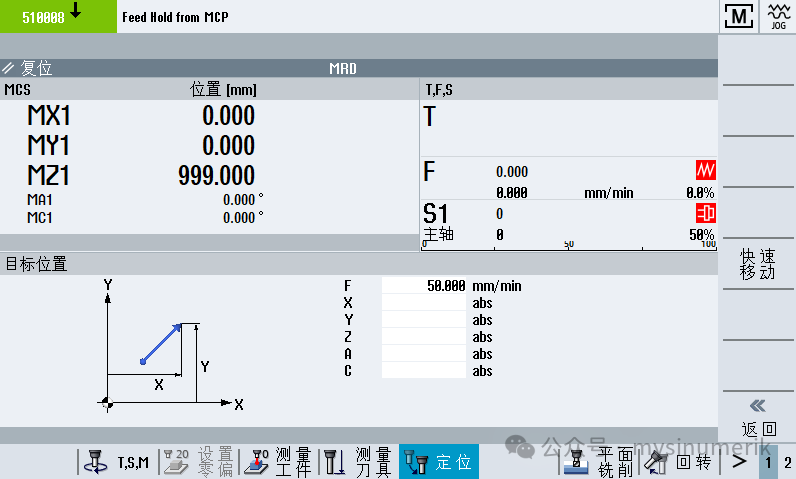Click the MY1 position value 0.000
This screenshot has width=796, height=479.
pyautogui.click(x=228, y=146)
